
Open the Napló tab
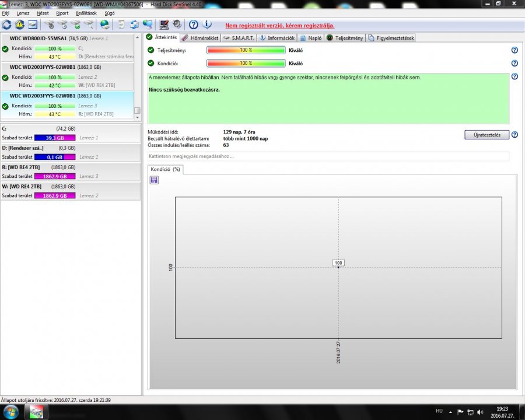coord(311,38)
